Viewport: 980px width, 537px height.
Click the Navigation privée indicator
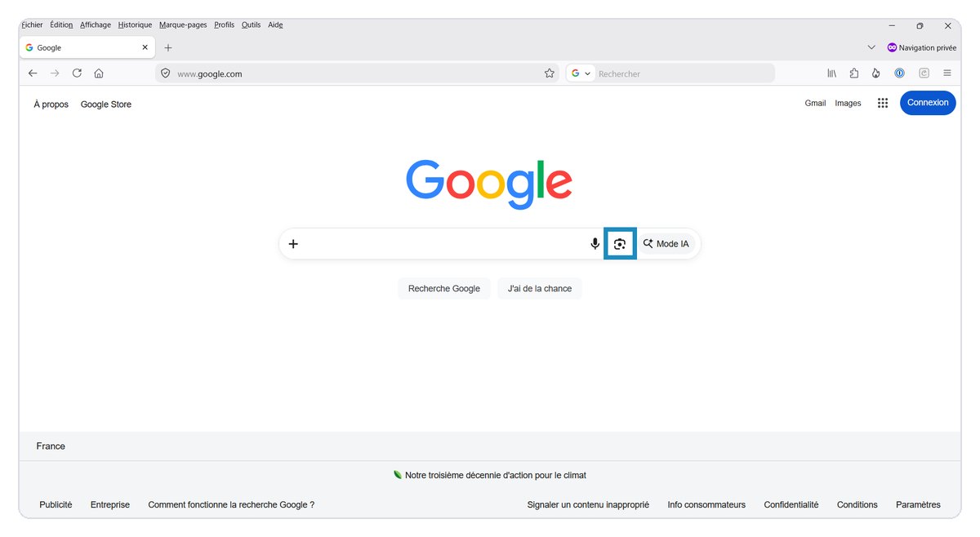point(921,47)
